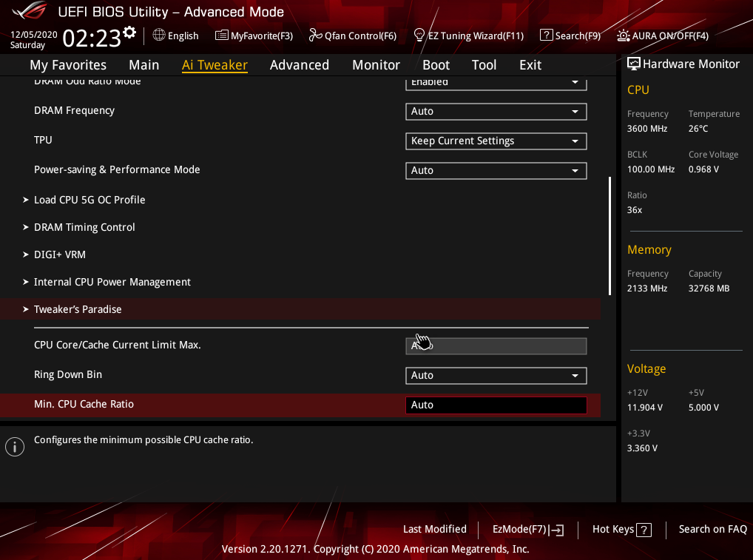Click Last Modified button
The width and height of the screenshot is (753, 560).
click(x=435, y=529)
